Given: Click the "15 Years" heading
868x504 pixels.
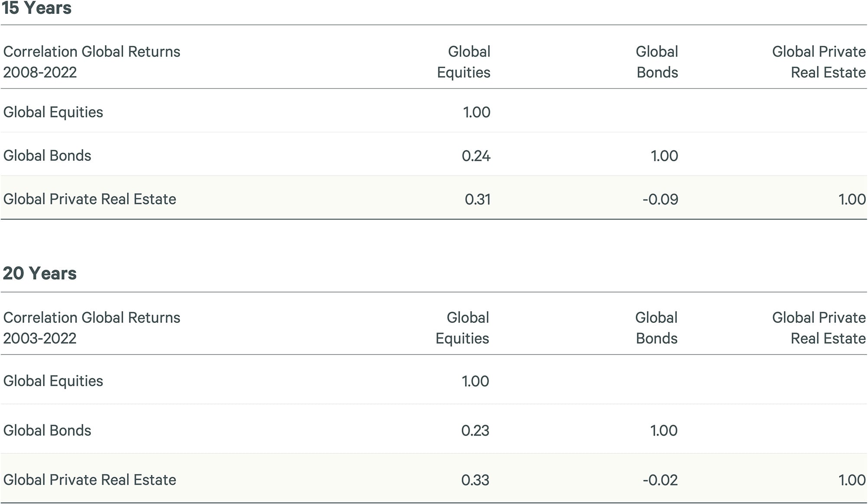Looking at the screenshot, I should 37,8.
